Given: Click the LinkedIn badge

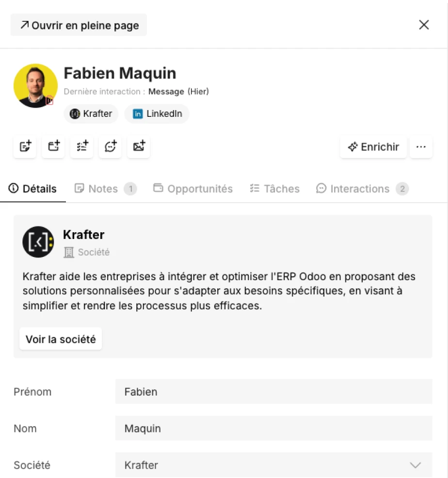Looking at the screenshot, I should click(x=157, y=114).
